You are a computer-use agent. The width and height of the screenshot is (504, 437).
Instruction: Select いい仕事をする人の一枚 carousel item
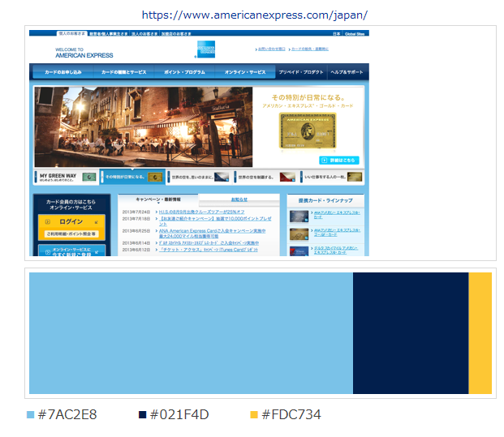coord(331,177)
